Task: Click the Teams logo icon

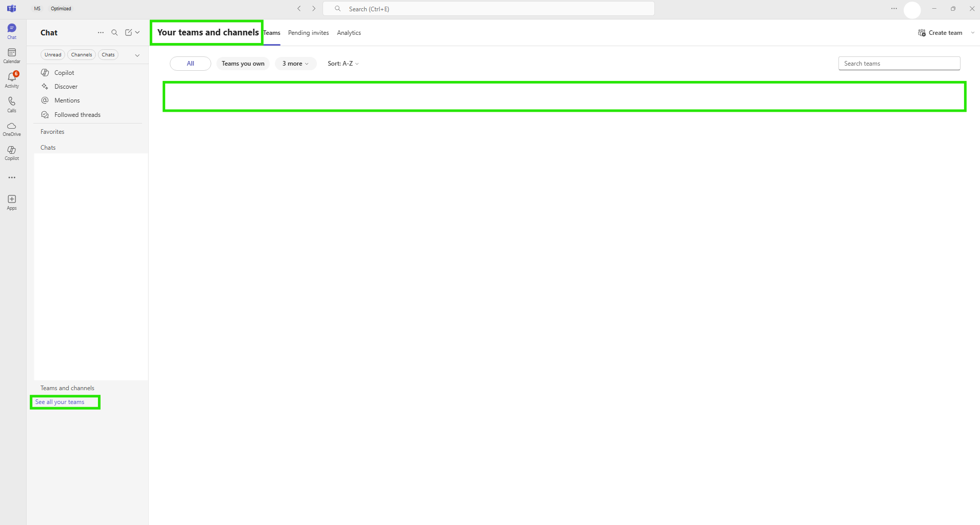Action: [x=11, y=9]
